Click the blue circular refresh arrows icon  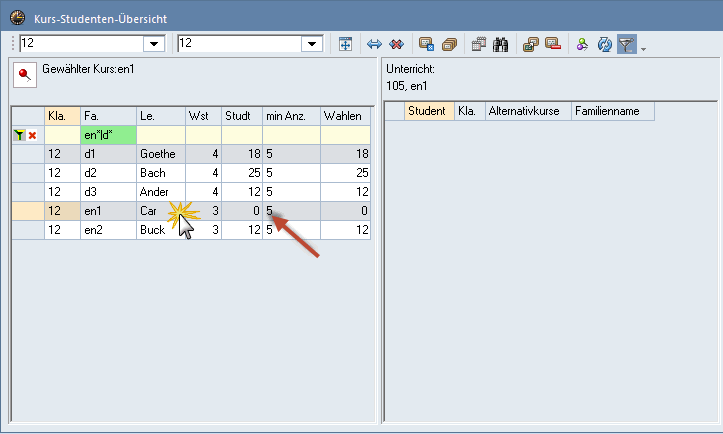tap(604, 44)
